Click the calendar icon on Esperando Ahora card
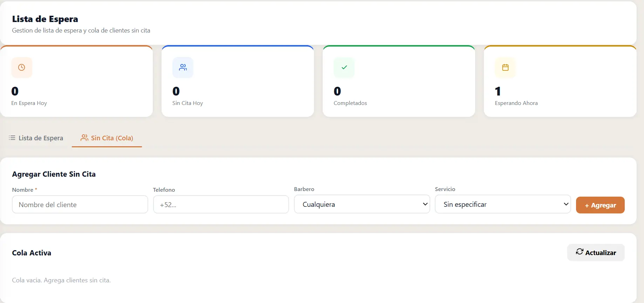Screen dimensions: 644x303 505,68
